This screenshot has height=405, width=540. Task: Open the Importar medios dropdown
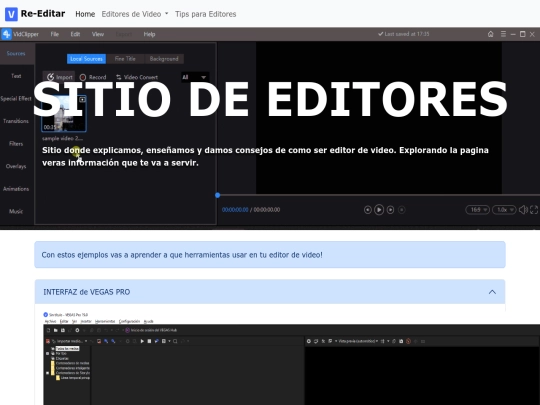[x=69, y=341]
